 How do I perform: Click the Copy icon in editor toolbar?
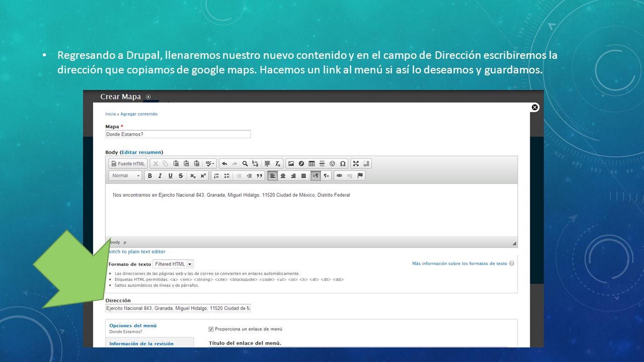pos(166,163)
